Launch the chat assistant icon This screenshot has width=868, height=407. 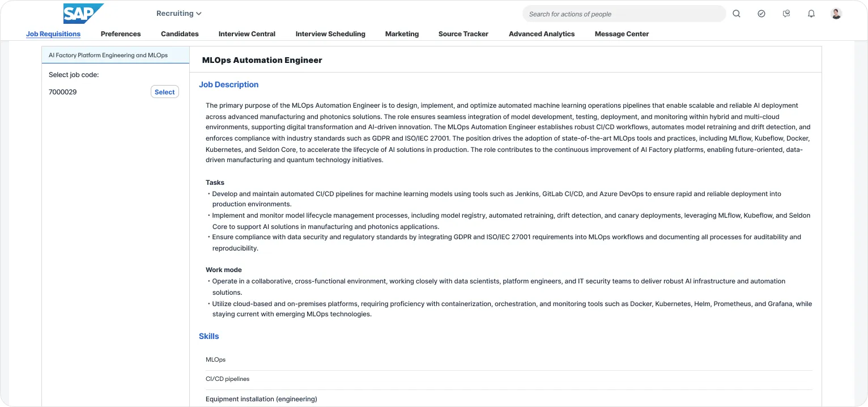coord(786,14)
